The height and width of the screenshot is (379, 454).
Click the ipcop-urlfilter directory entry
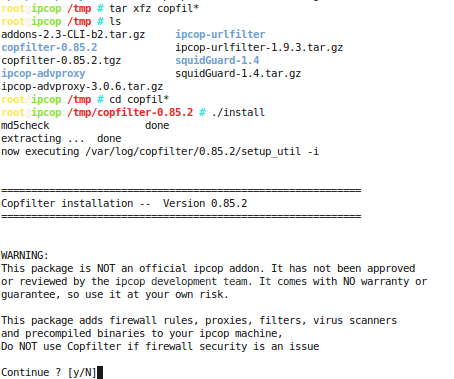point(220,34)
